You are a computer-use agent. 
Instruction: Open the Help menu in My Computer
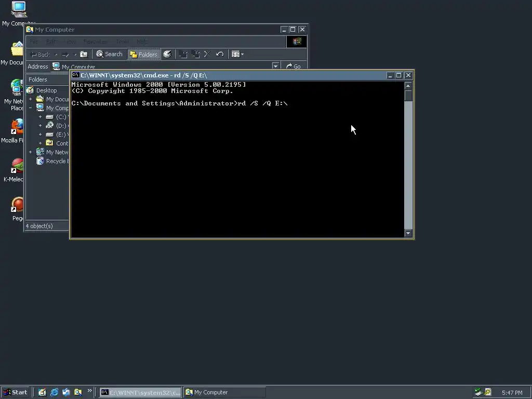coord(142,42)
